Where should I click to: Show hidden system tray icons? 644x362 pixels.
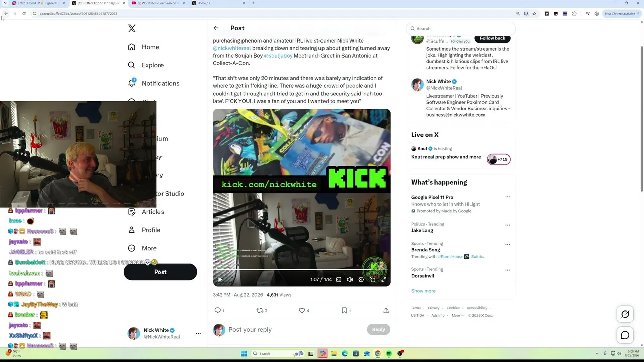point(597,354)
